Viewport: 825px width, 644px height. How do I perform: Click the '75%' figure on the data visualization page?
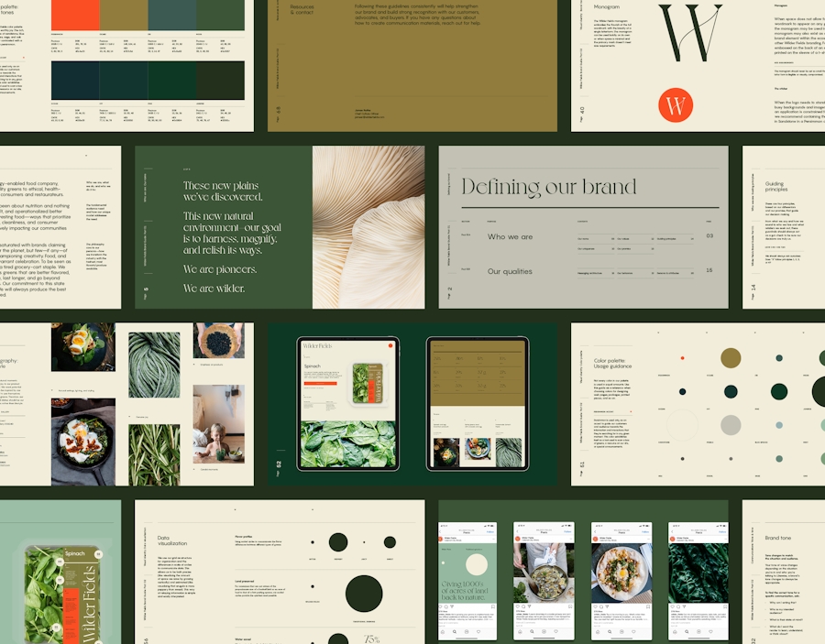tap(372, 639)
